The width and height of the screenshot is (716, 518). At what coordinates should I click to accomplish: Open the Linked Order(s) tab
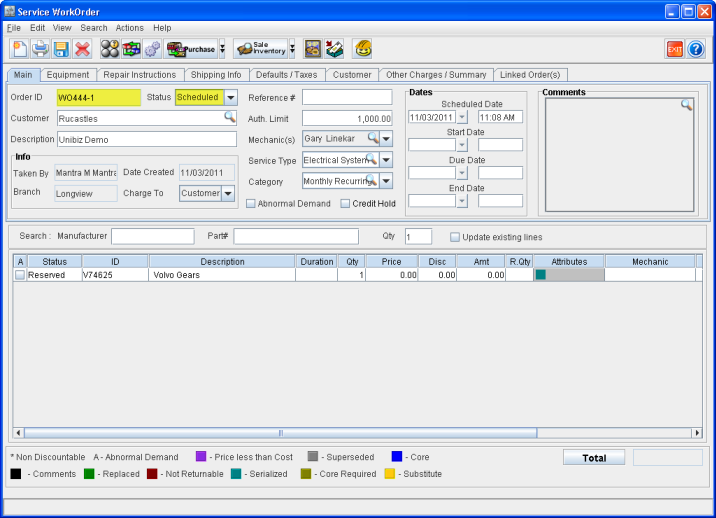[x=530, y=75]
